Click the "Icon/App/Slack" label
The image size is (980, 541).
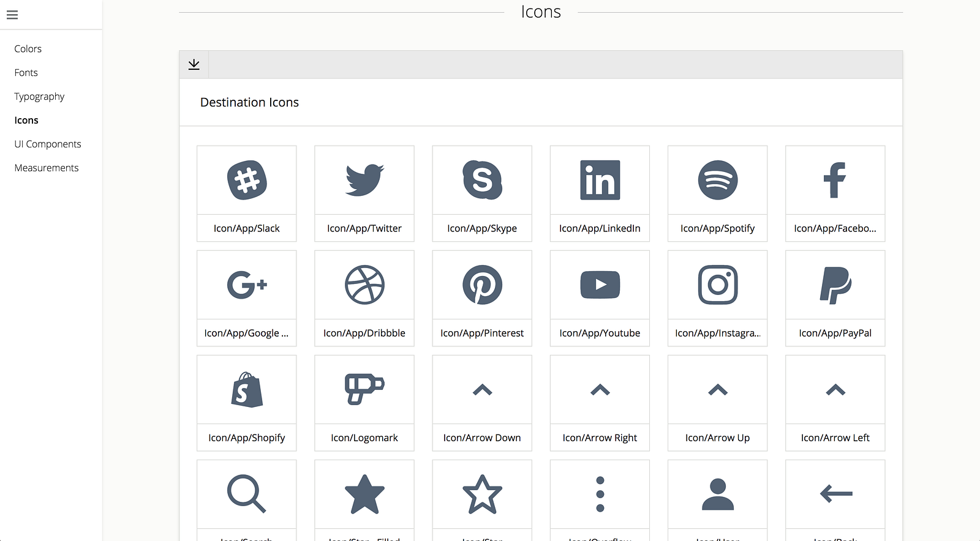(247, 228)
